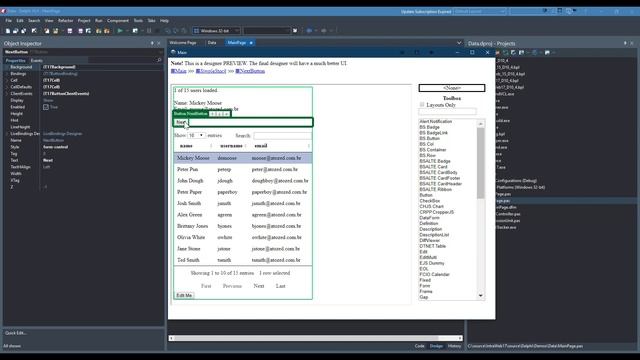Open the Component menu
The image size is (640, 360).
[118, 20]
